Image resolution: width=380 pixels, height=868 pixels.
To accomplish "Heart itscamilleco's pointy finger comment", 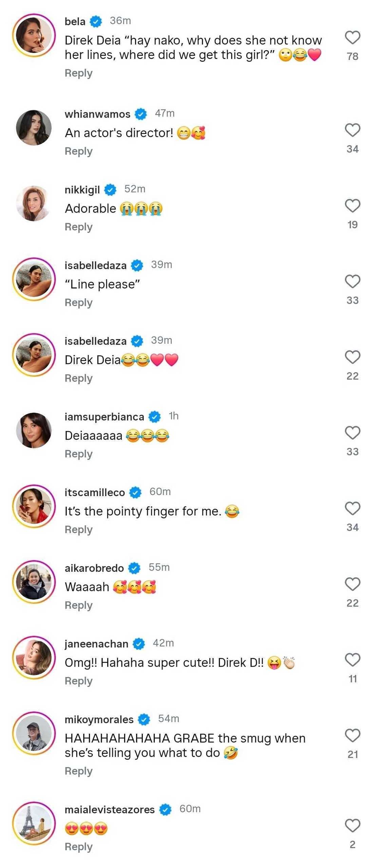I will 352,508.
